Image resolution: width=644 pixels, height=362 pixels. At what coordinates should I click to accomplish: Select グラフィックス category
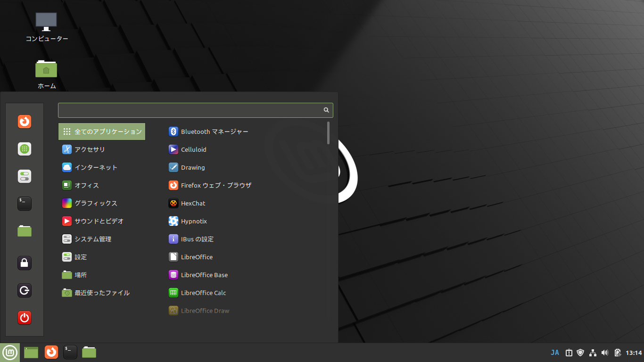102,203
